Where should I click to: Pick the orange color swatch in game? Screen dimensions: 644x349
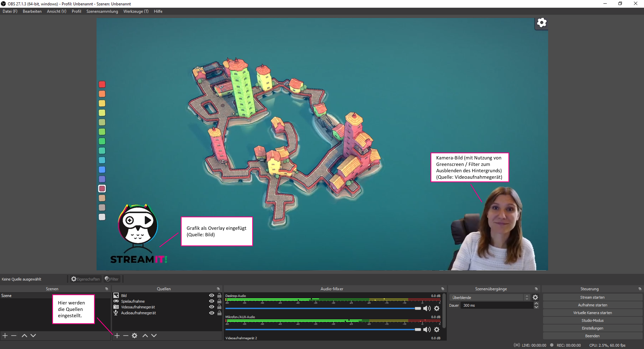(x=102, y=94)
